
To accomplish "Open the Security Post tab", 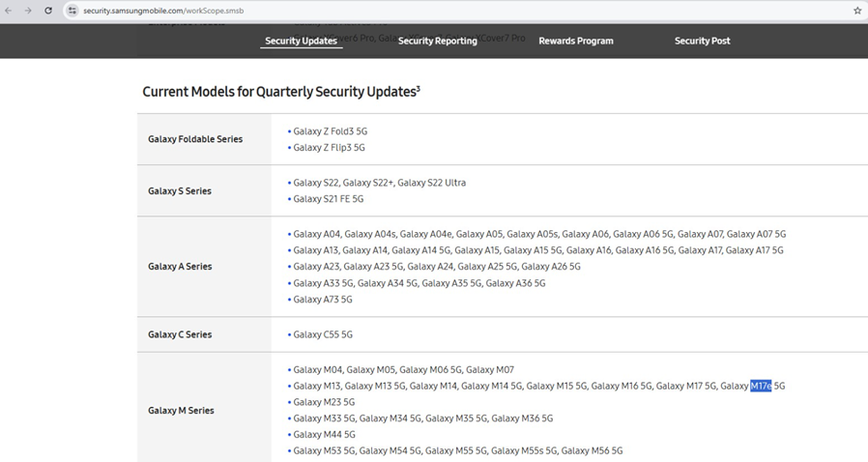I will coord(702,41).
